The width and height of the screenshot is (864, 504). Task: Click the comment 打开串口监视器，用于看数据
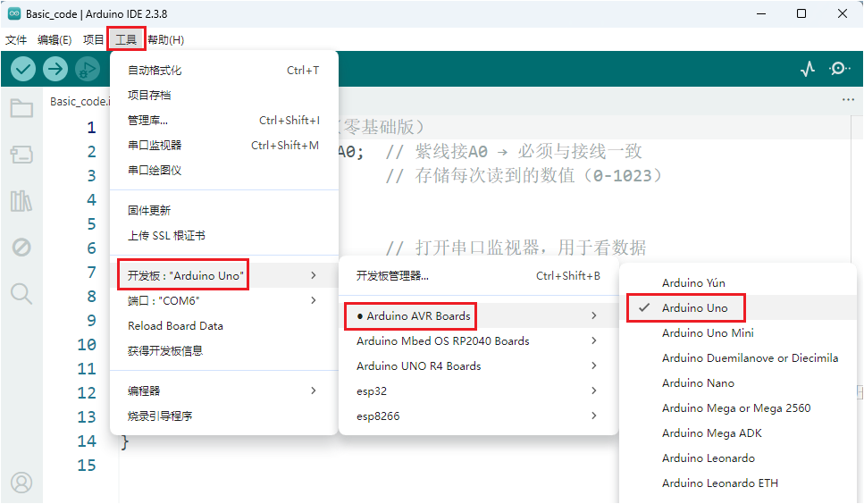tap(516, 248)
